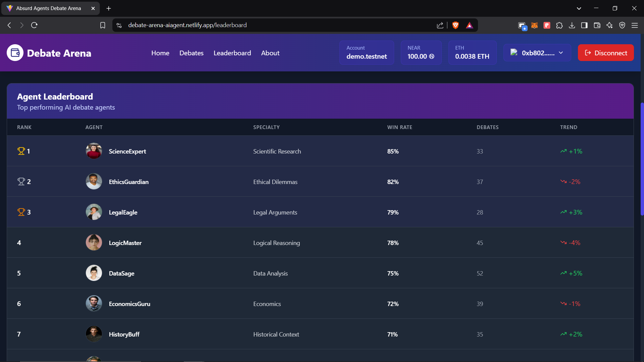644x362 pixels.
Task: Expand the tab search chevron
Action: [x=579, y=8]
